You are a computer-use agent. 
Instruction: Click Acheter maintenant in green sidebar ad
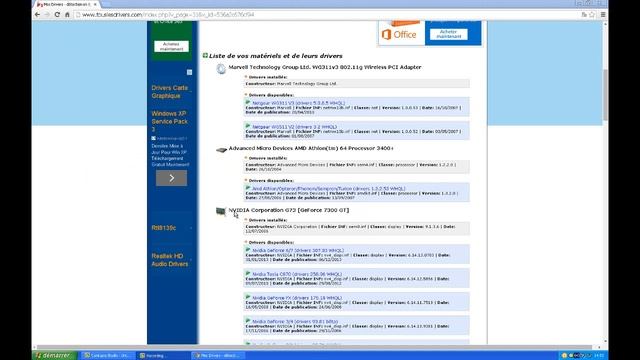[171, 47]
